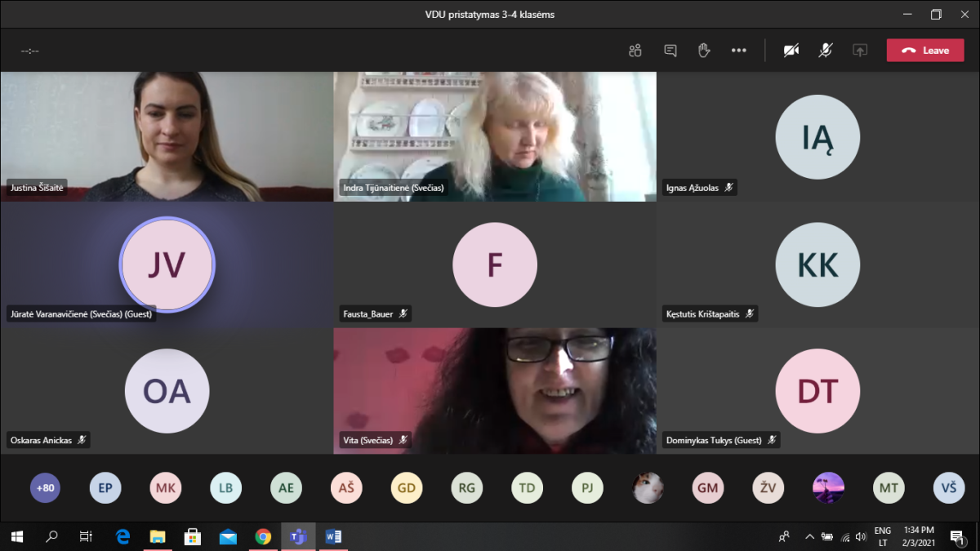The height and width of the screenshot is (551, 980).
Task: Open Task View on taskbar
Action: pos(86,536)
